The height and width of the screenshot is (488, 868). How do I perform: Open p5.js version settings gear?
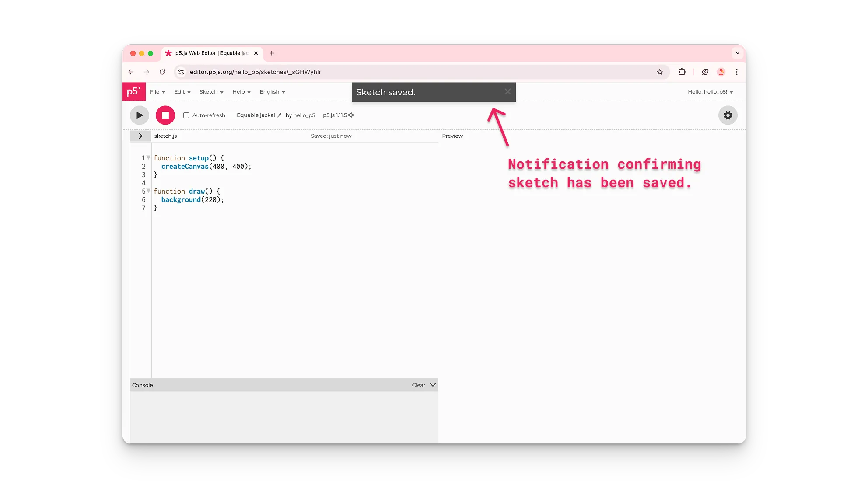coord(351,115)
